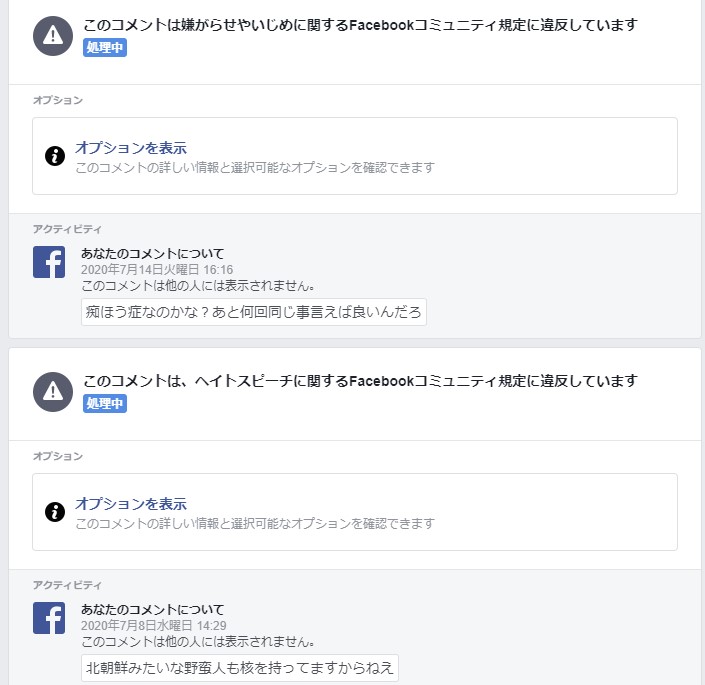Click the comment box starting with 北朝鮮みたいな
Screen dimensions: 705x685
pyautogui.click(x=240, y=668)
